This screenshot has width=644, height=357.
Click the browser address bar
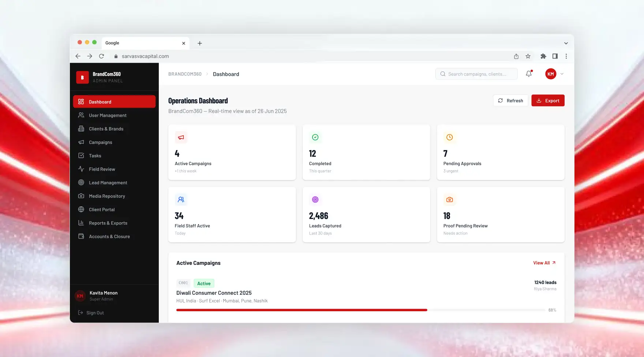tap(311, 56)
